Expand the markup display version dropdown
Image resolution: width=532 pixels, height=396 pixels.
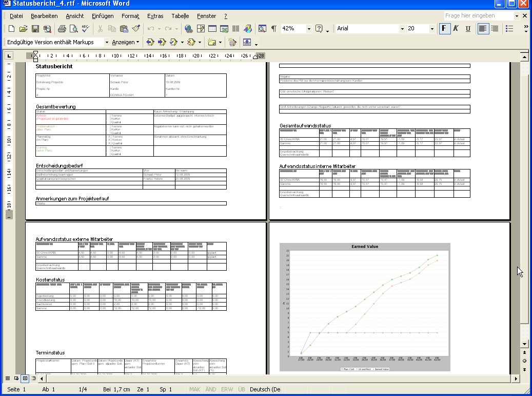pyautogui.click(x=107, y=42)
